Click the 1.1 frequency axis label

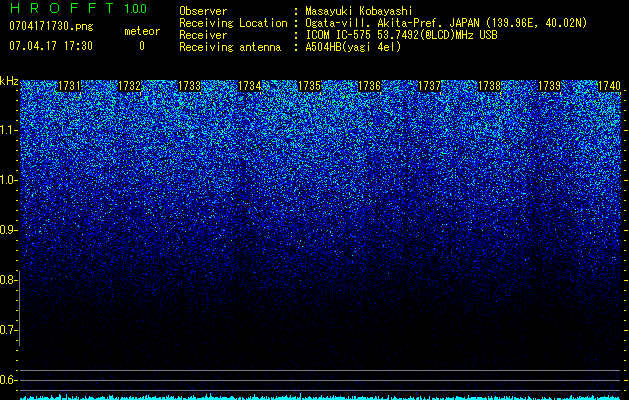(9, 130)
